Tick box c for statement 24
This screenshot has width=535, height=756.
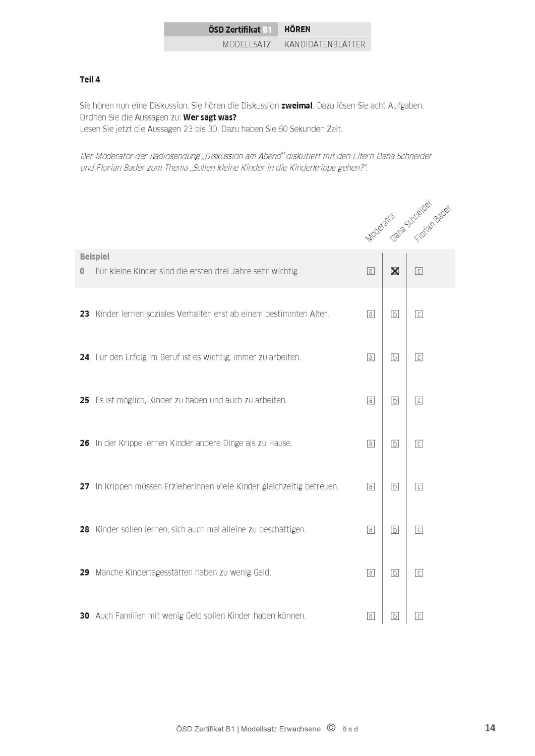pos(419,357)
